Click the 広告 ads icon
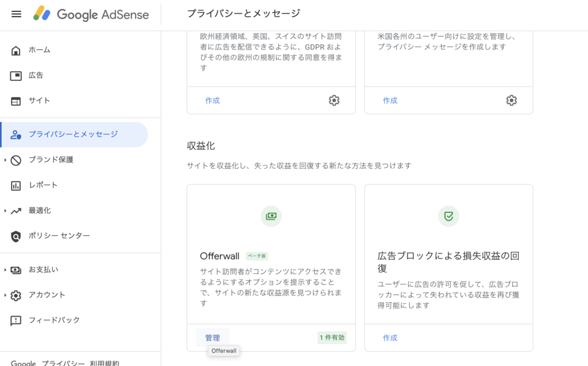Screen dimensions: 588x366 click(16, 76)
